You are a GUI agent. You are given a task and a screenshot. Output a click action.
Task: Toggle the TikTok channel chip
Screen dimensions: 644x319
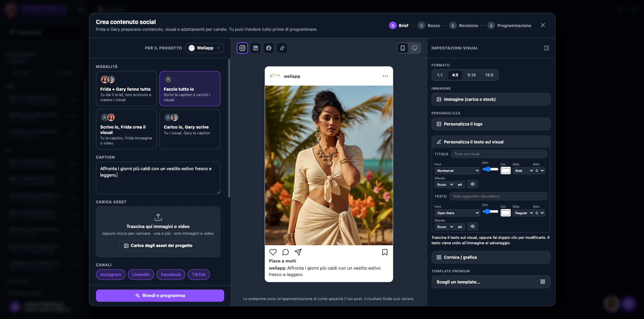pyautogui.click(x=199, y=275)
